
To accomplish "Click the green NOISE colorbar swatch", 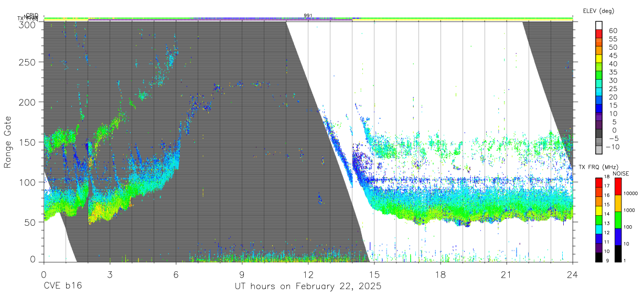I will tap(619, 220).
